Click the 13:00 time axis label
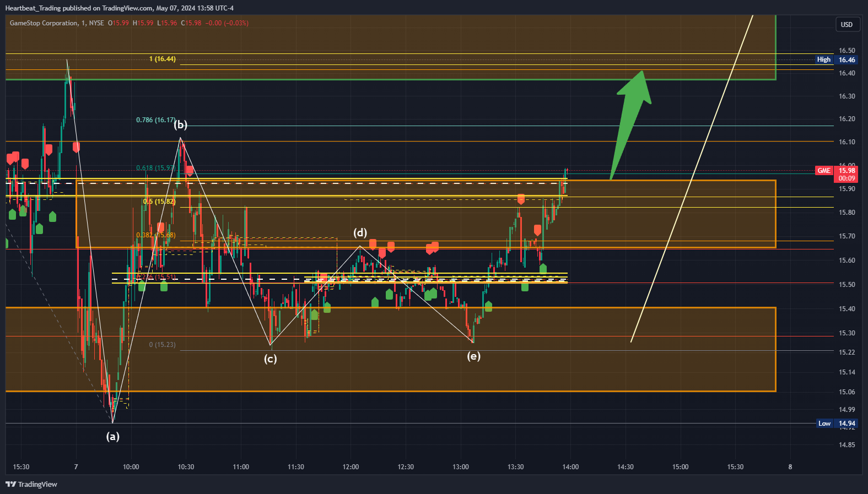Viewport: 868px width, 494px height. (461, 467)
